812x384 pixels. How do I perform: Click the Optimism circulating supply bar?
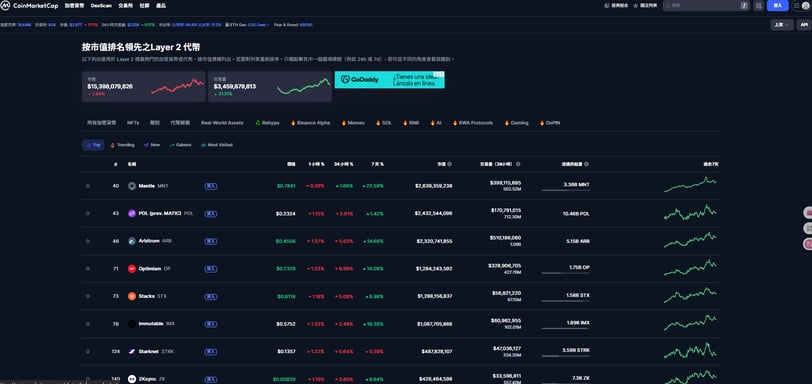coord(566,273)
